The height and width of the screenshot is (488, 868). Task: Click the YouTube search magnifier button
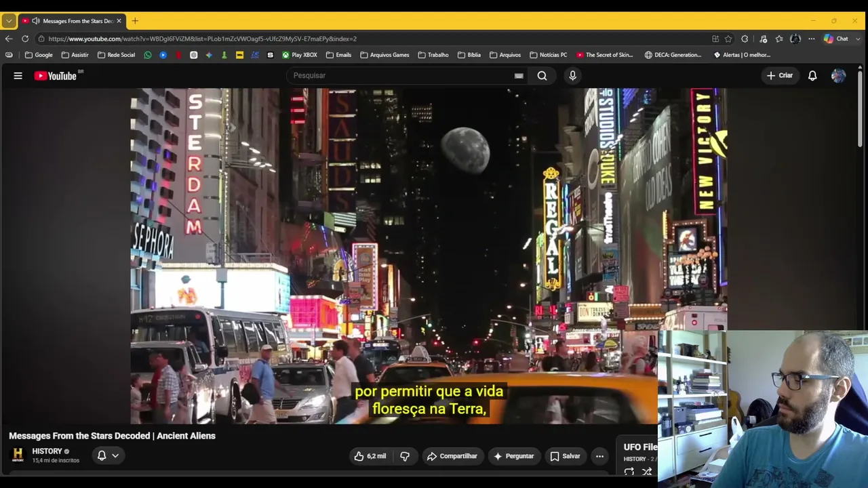point(542,76)
